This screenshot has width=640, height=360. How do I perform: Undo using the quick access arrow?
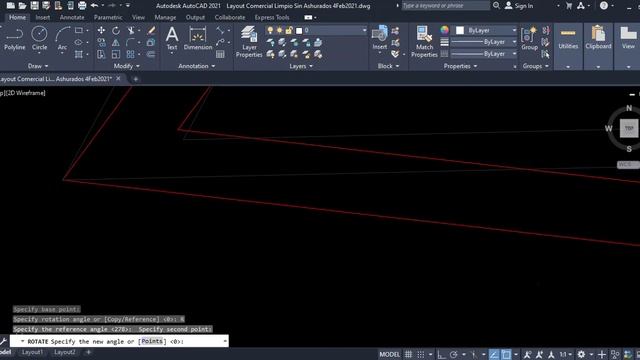click(94, 6)
